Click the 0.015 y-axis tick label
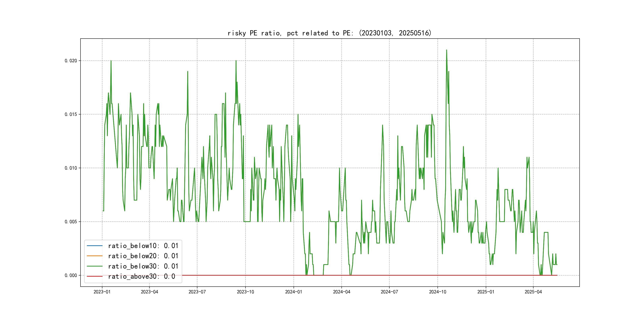The width and height of the screenshot is (644, 322). coord(71,114)
